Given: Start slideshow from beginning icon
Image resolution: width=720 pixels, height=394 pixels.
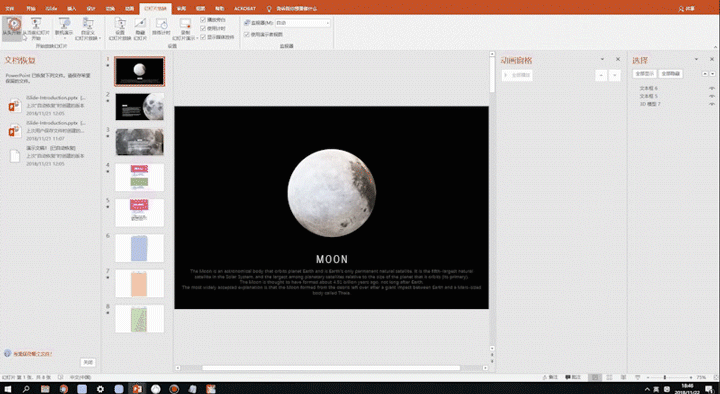Looking at the screenshot, I should click(14, 23).
